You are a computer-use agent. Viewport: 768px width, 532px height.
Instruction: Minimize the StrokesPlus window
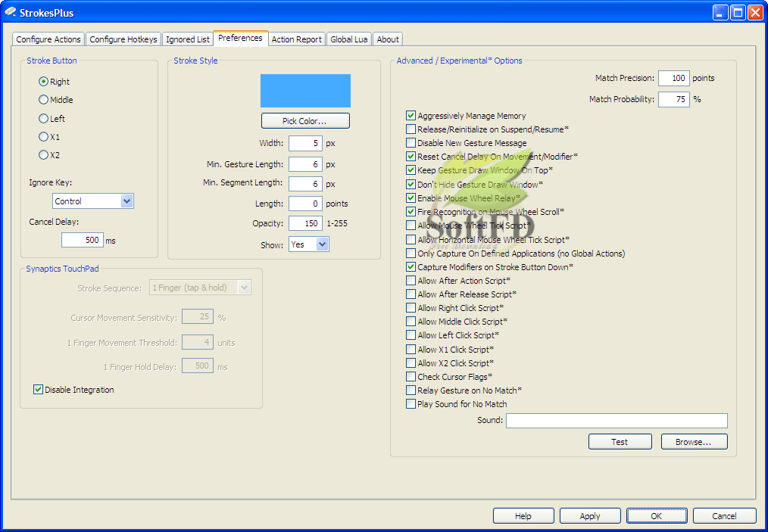tap(720, 12)
